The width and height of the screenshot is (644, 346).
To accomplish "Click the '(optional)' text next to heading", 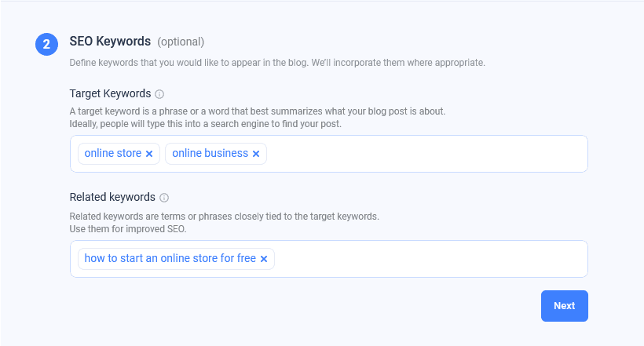I will 181,42.
